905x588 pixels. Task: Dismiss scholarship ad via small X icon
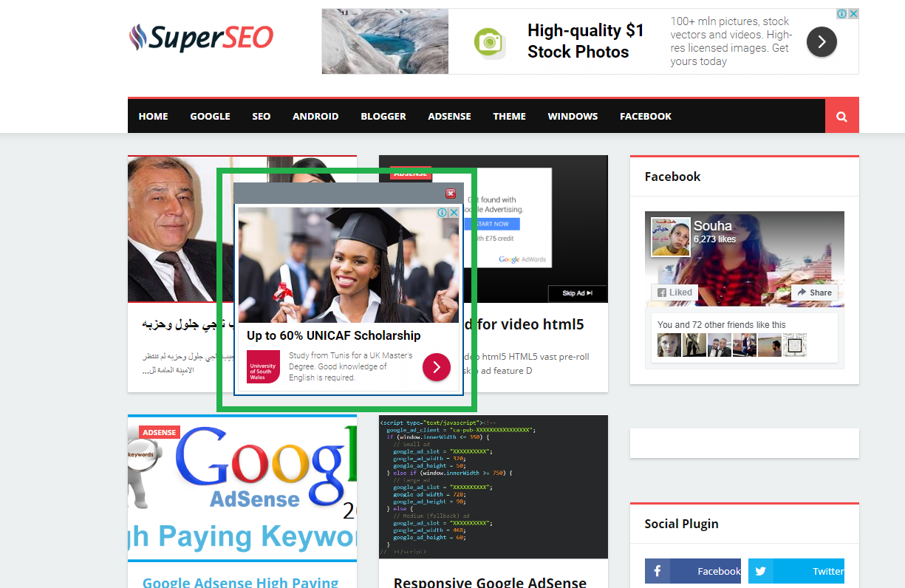454,213
